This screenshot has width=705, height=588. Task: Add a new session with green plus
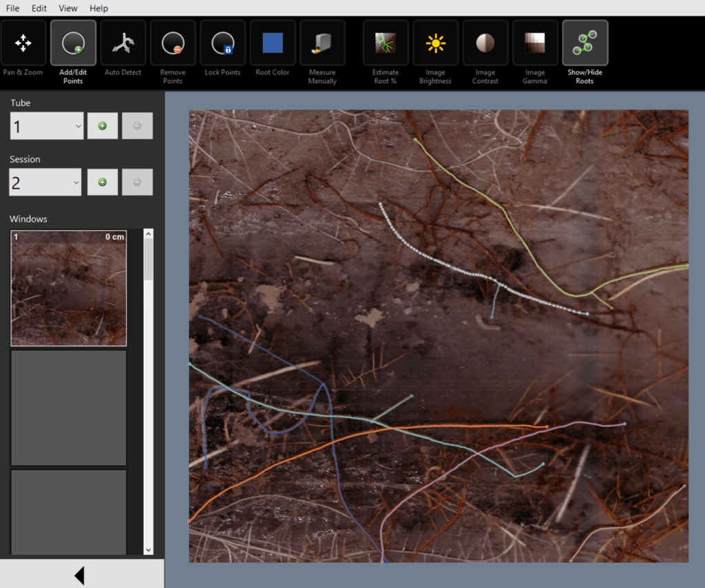pyautogui.click(x=103, y=182)
